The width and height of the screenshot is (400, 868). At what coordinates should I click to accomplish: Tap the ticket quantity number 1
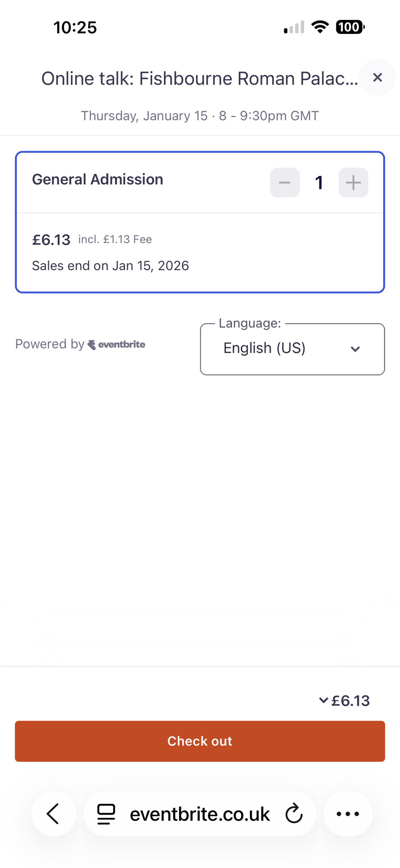tap(319, 183)
